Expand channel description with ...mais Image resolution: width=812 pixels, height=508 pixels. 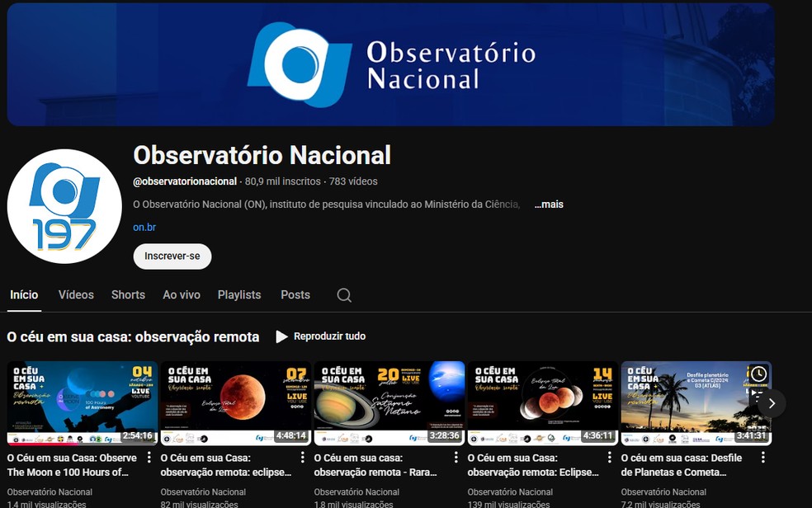tap(549, 205)
